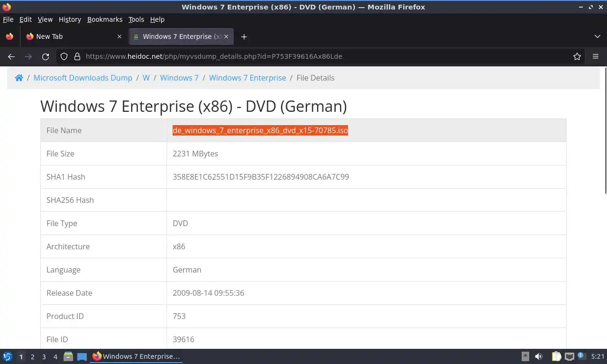Image resolution: width=607 pixels, height=364 pixels.
Task: Open the Tools menu
Action: (x=136, y=19)
